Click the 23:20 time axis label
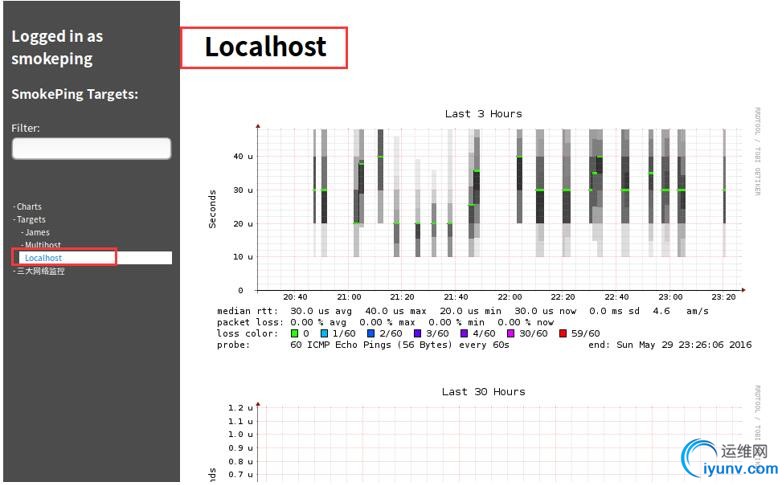784x485 pixels. point(724,297)
